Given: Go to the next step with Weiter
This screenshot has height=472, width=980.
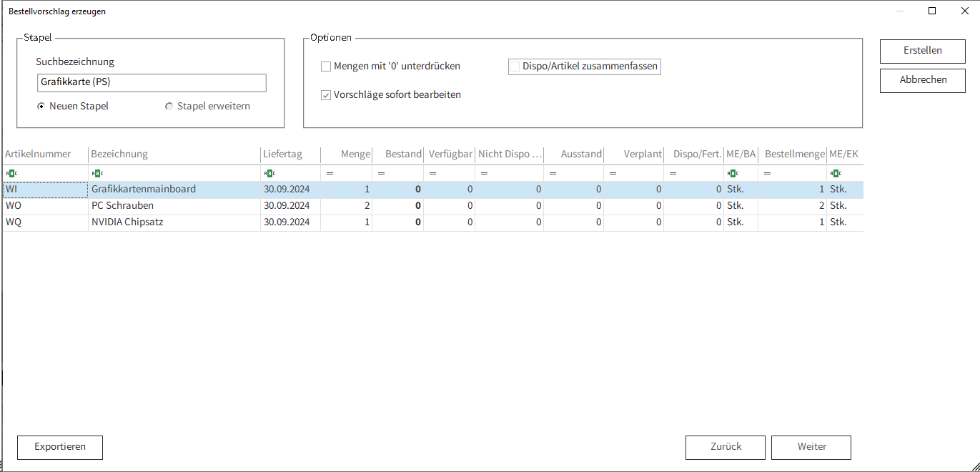Looking at the screenshot, I should 811,447.
